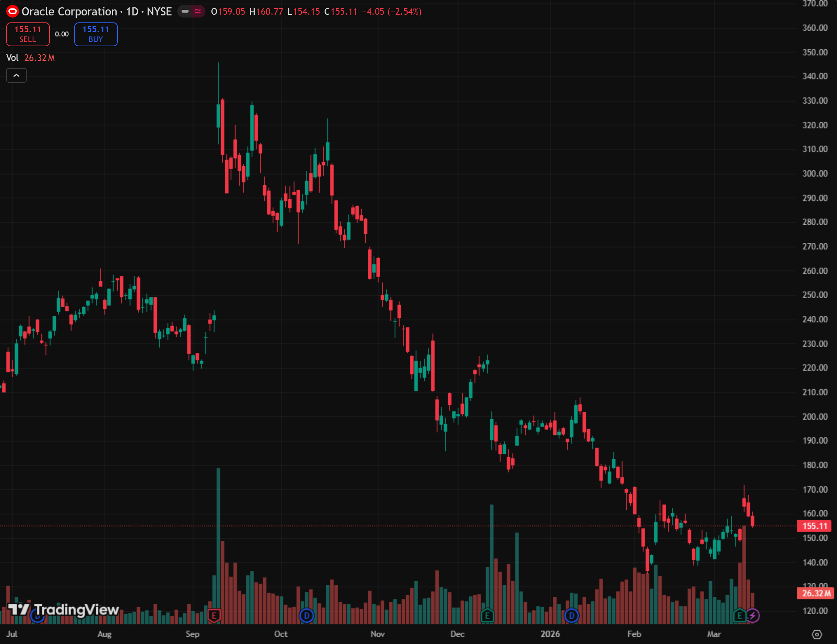Click the 270.00 price scale label
This screenshot has height=644, width=837.
[815, 246]
